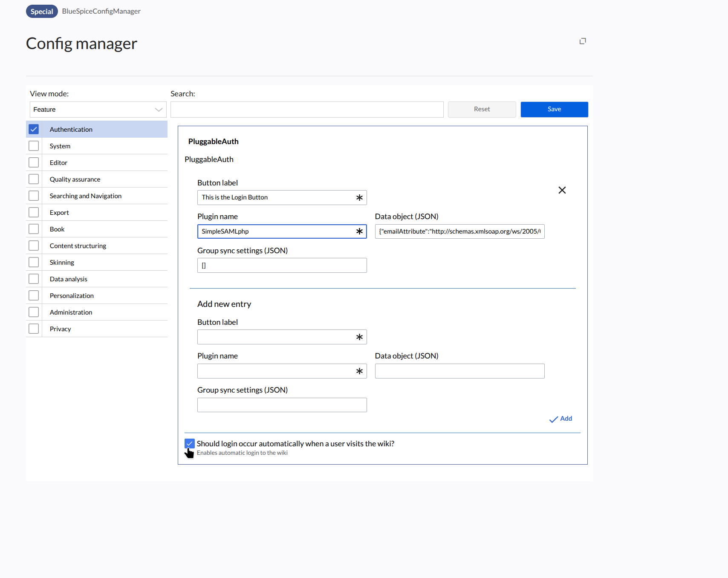Click asterisk in SimpleSAMLphp plugin field
The width and height of the screenshot is (728, 578).
tap(359, 231)
